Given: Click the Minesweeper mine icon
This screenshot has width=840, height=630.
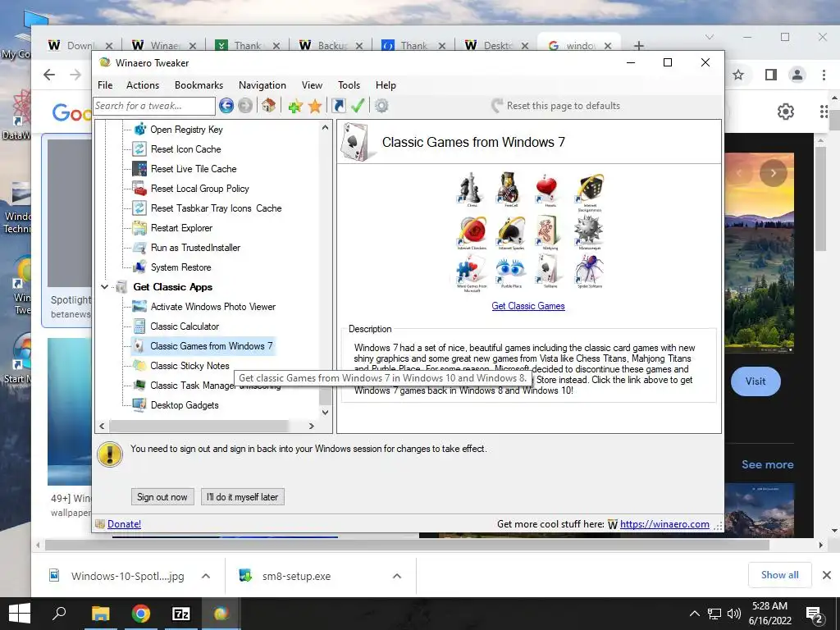Looking at the screenshot, I should [x=589, y=231].
